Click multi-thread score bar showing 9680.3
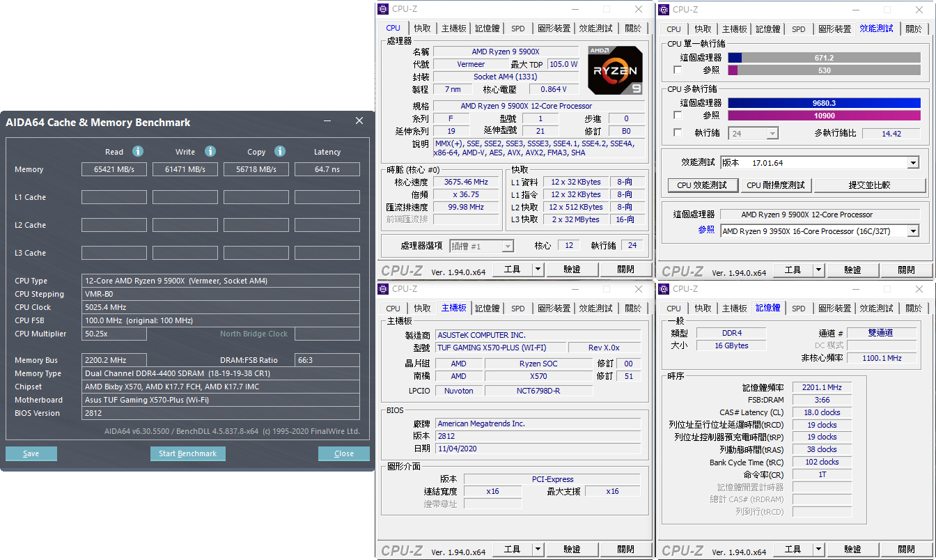This screenshot has width=936, height=560. tap(824, 103)
